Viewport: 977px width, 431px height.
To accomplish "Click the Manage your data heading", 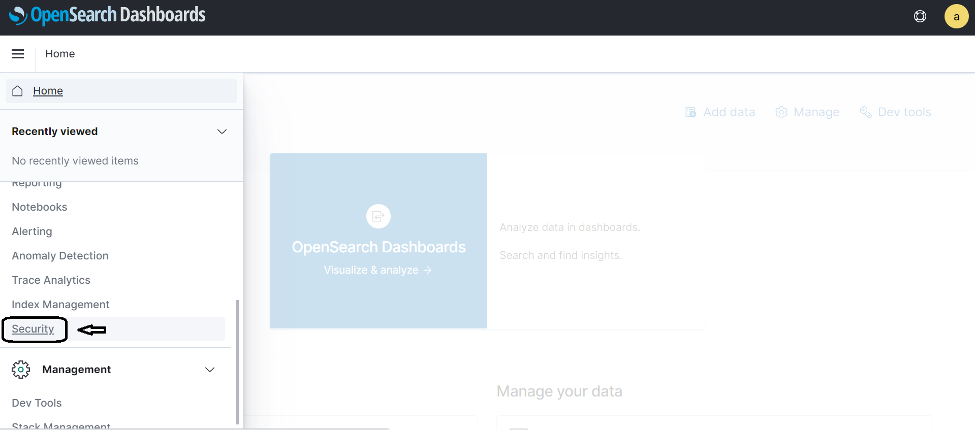I will pos(560,391).
